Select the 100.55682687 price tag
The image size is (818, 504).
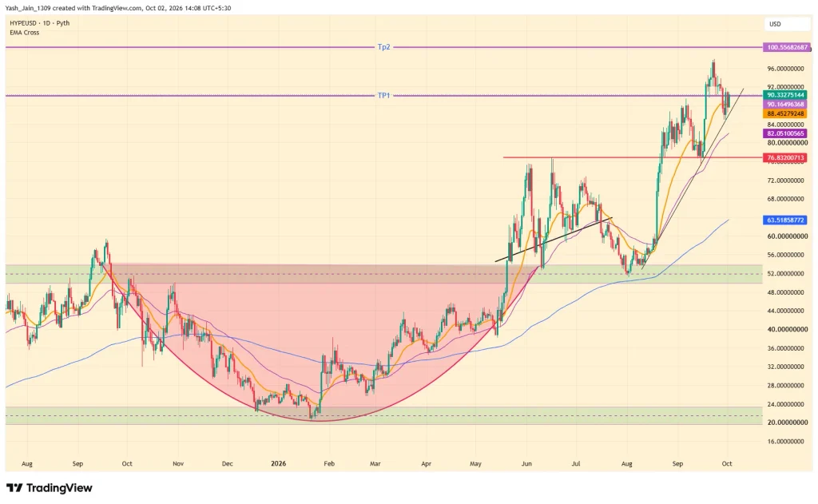(787, 47)
